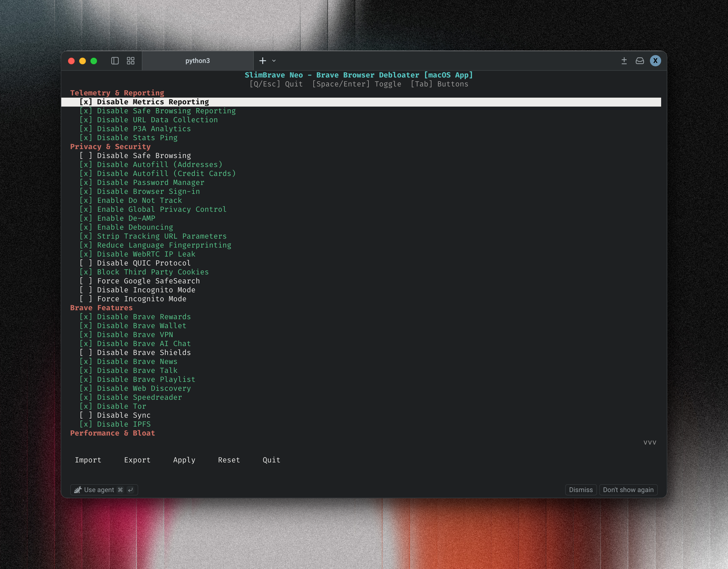Toggle Disable Brave AI Chat

pos(135,344)
